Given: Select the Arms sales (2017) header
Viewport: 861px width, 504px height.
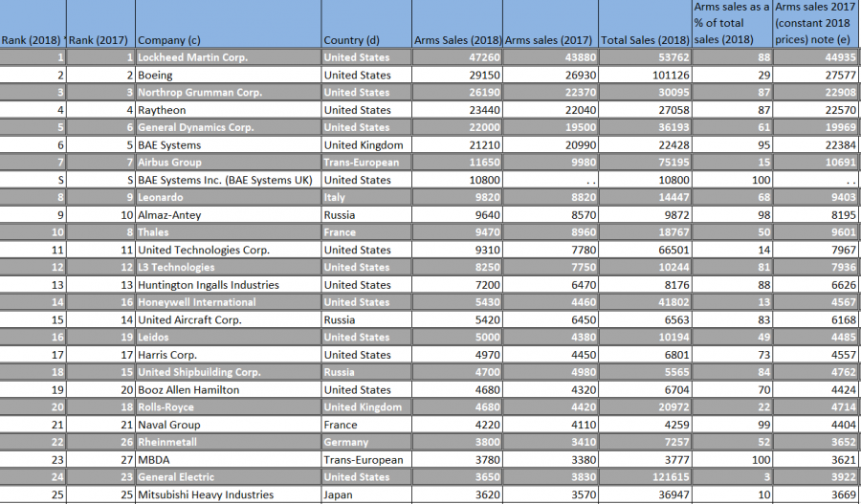Looking at the screenshot, I should (x=551, y=24).
